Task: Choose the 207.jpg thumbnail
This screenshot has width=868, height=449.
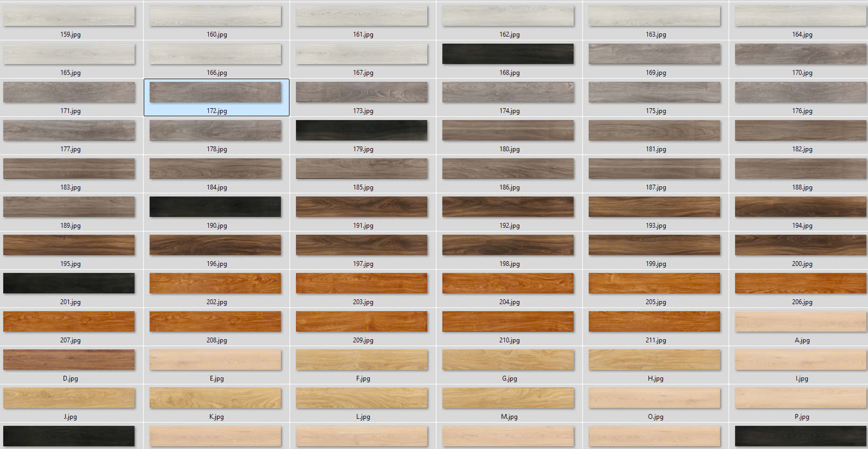Action: 69,321
